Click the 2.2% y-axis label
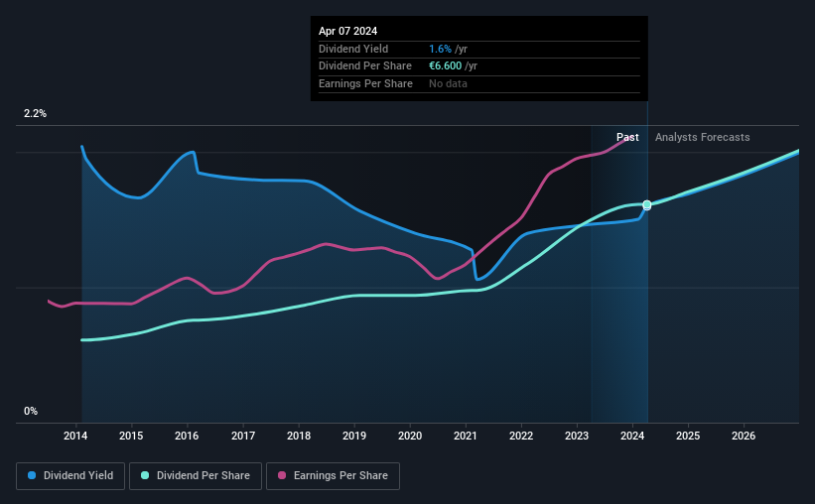815x504 pixels. pos(35,114)
